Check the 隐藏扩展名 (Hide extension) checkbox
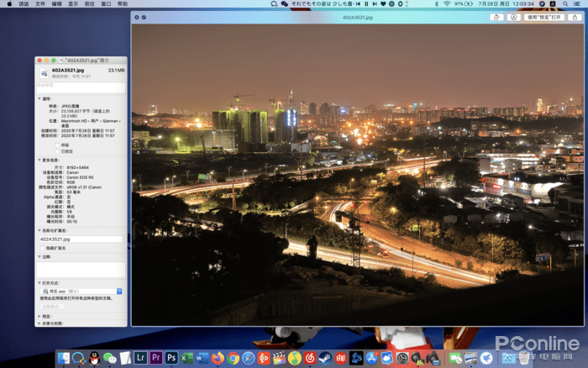Viewport: 588px width, 368px height. (x=42, y=248)
